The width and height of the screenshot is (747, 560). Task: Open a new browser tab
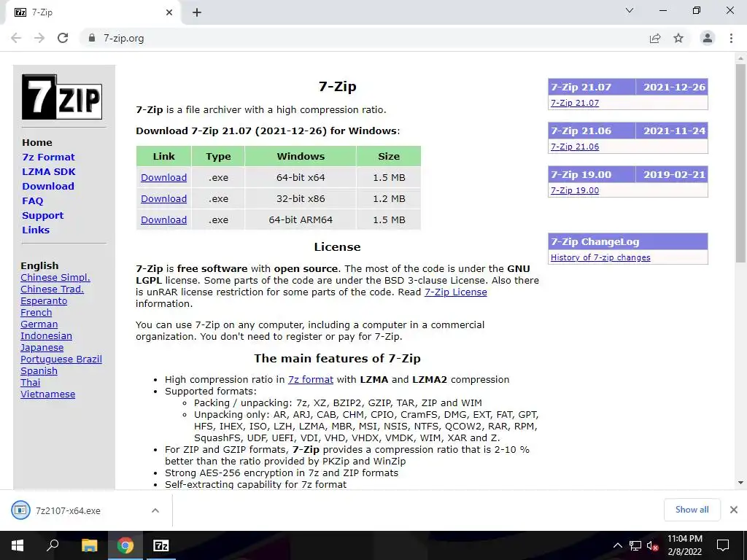point(197,12)
